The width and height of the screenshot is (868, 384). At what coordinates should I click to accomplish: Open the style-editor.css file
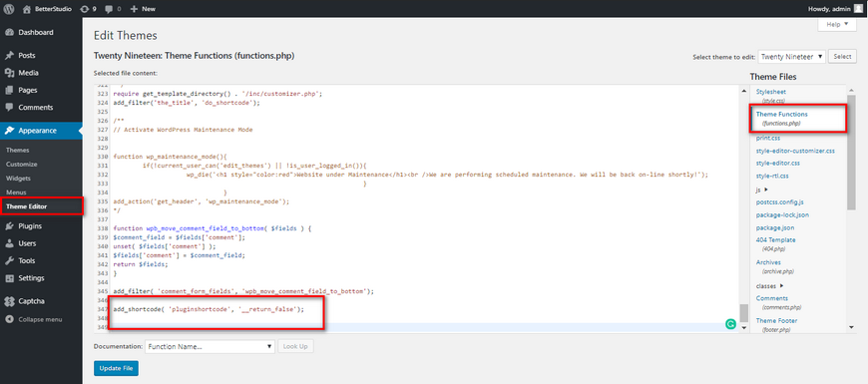(778, 164)
